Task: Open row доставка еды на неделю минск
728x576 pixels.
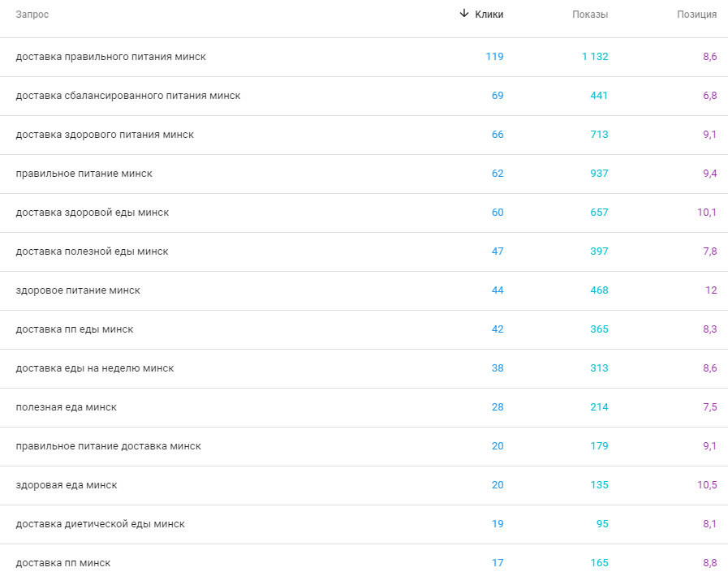Action: point(95,368)
